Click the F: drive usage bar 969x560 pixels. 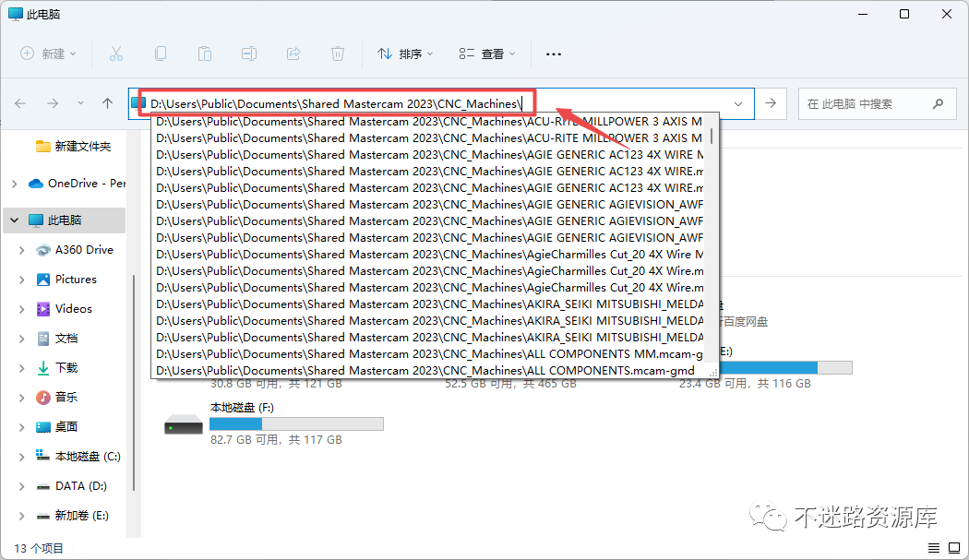click(296, 424)
